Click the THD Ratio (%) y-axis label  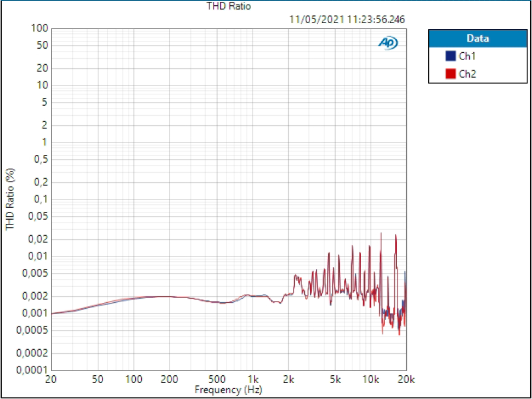(11, 199)
